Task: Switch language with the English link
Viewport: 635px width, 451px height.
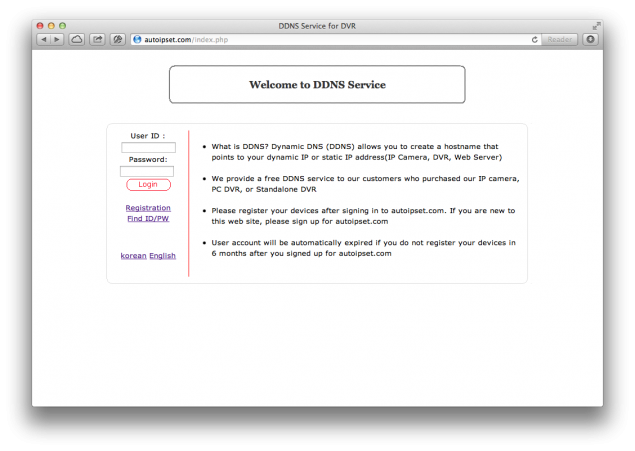Action: 162,256
